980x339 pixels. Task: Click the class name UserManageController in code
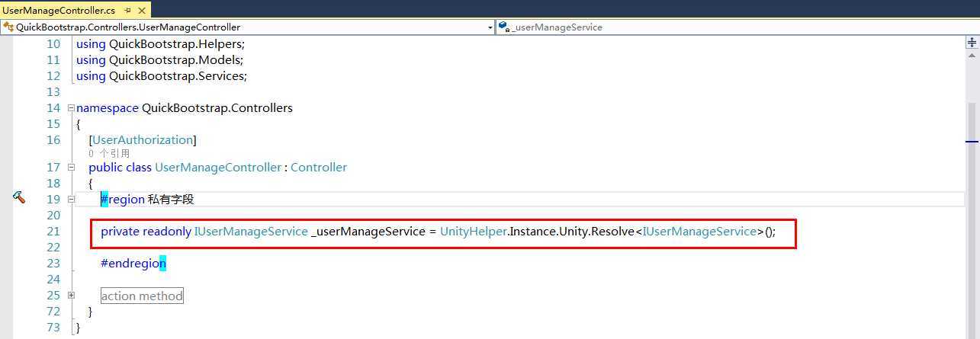(x=218, y=168)
